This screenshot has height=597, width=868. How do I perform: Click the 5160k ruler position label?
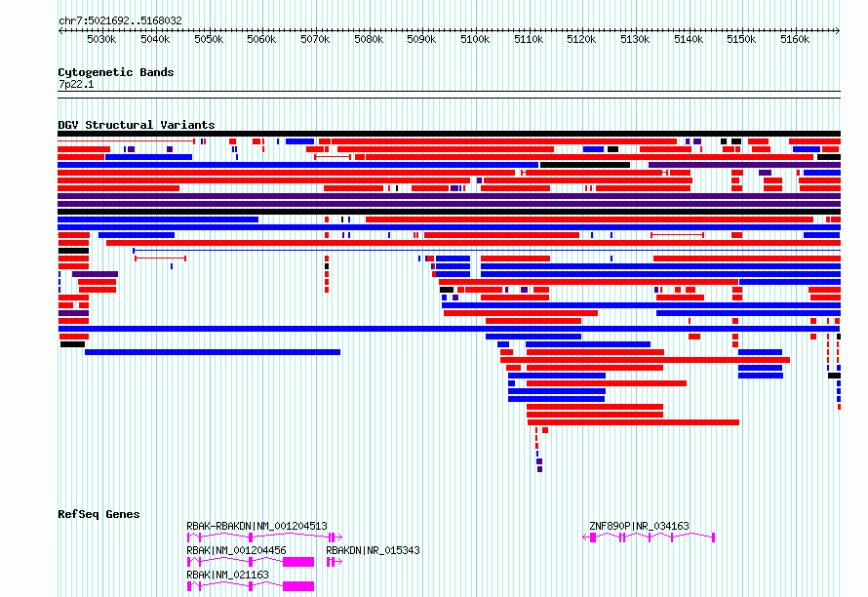795,39
